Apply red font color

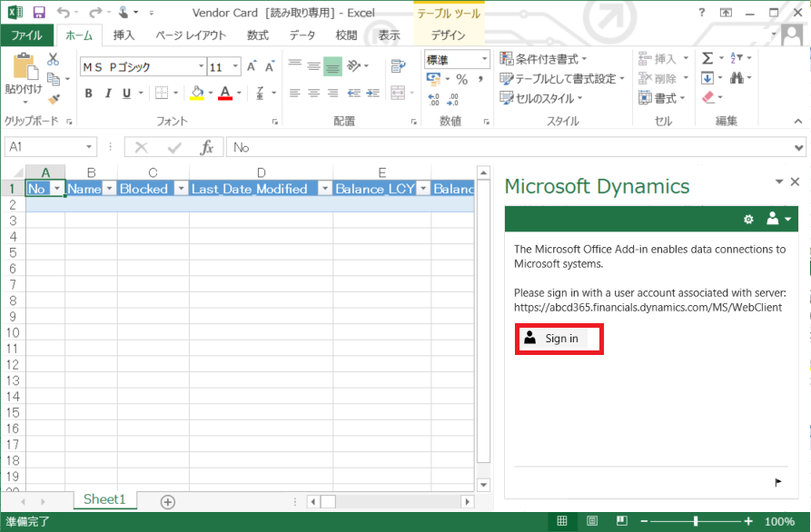pos(225,94)
